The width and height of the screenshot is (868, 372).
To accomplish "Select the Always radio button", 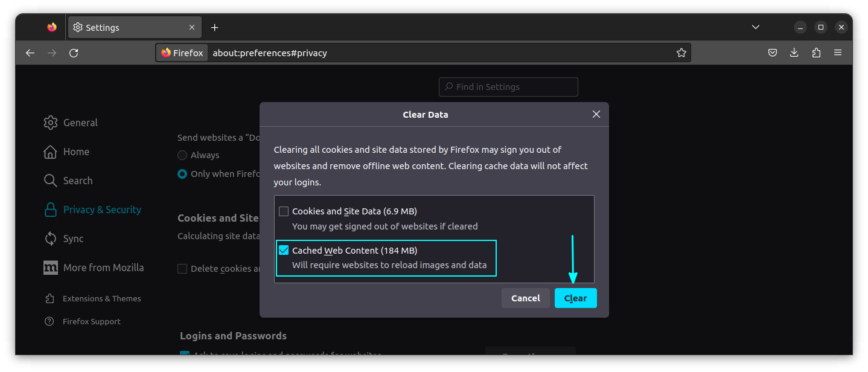I will tap(182, 155).
